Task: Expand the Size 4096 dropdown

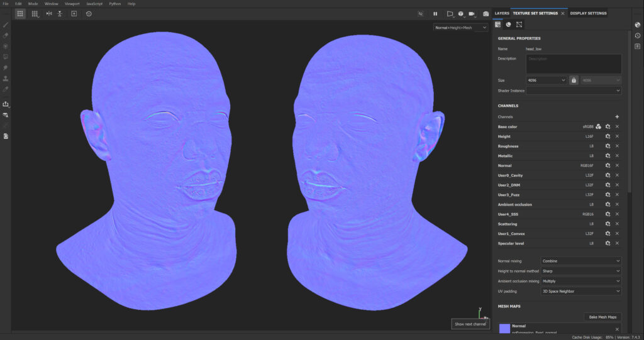Action: pos(546,80)
